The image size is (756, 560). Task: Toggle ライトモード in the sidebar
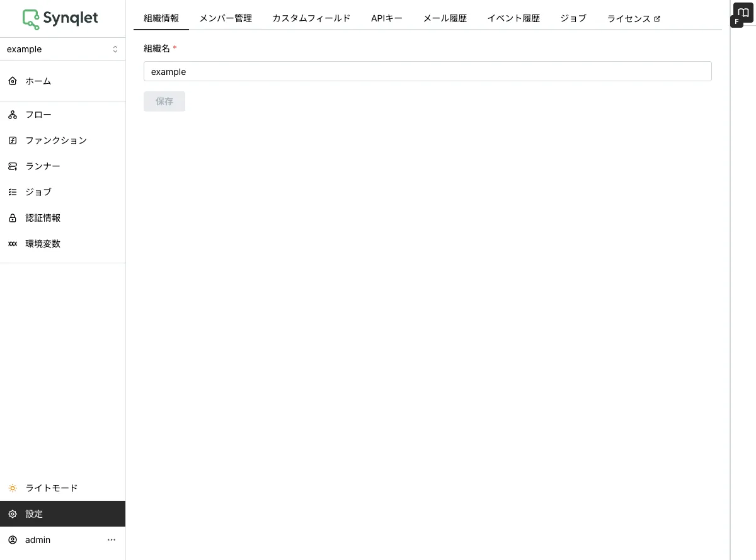pyautogui.click(x=62, y=488)
